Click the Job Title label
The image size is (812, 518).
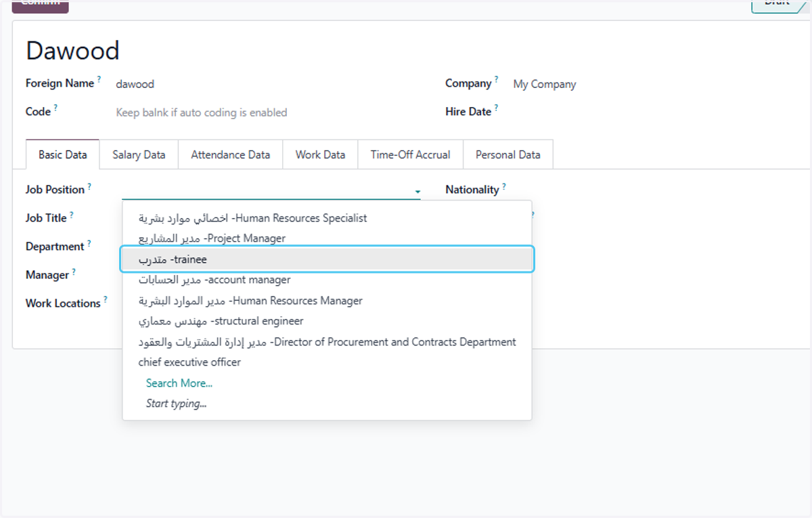pyautogui.click(x=46, y=218)
